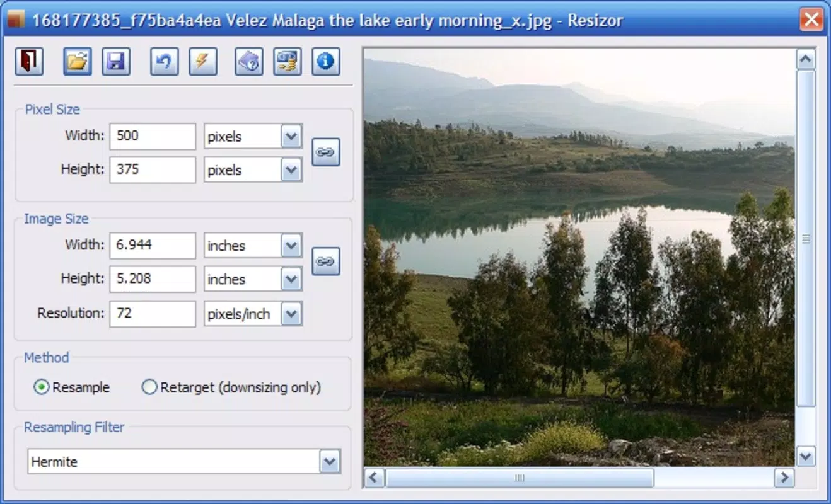Screen dimensions: 831x504
Task: Click the Pixel Size height field 375
Action: tap(153, 170)
